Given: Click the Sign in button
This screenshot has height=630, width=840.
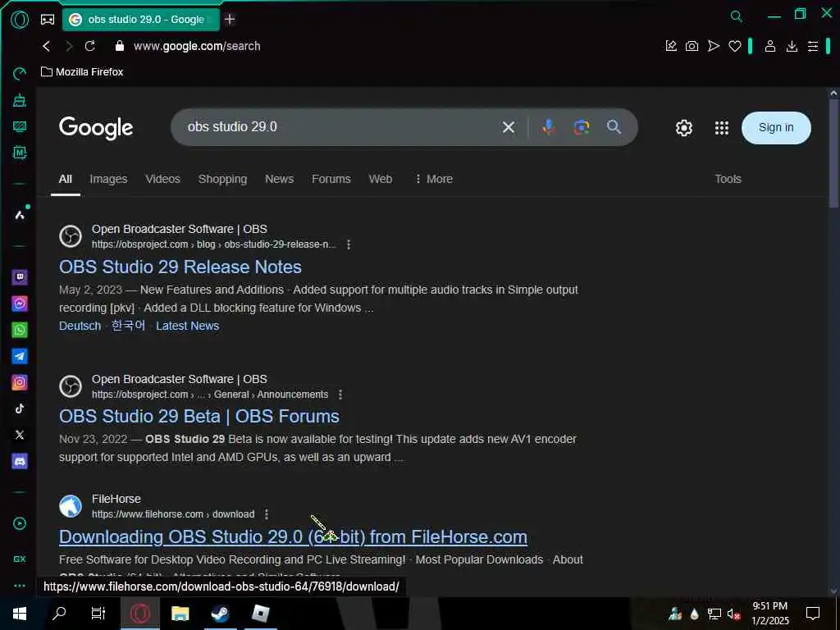Looking at the screenshot, I should coord(776,127).
